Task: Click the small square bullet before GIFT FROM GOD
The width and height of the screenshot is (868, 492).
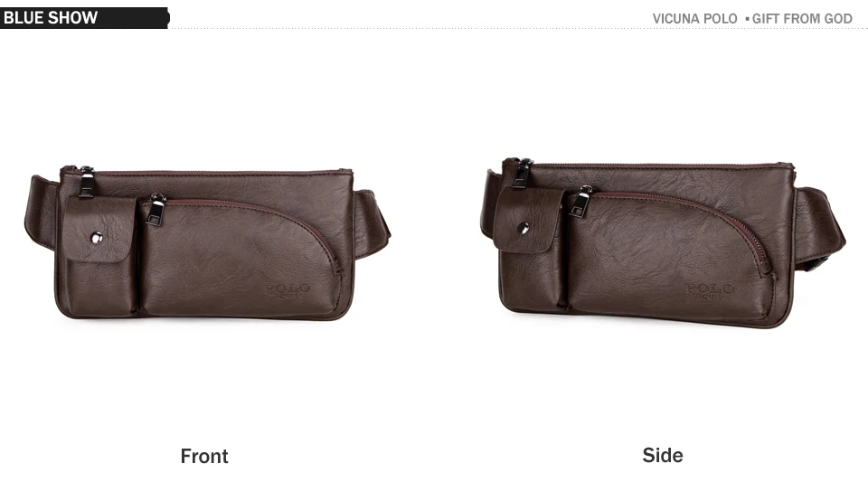Action: (x=748, y=19)
